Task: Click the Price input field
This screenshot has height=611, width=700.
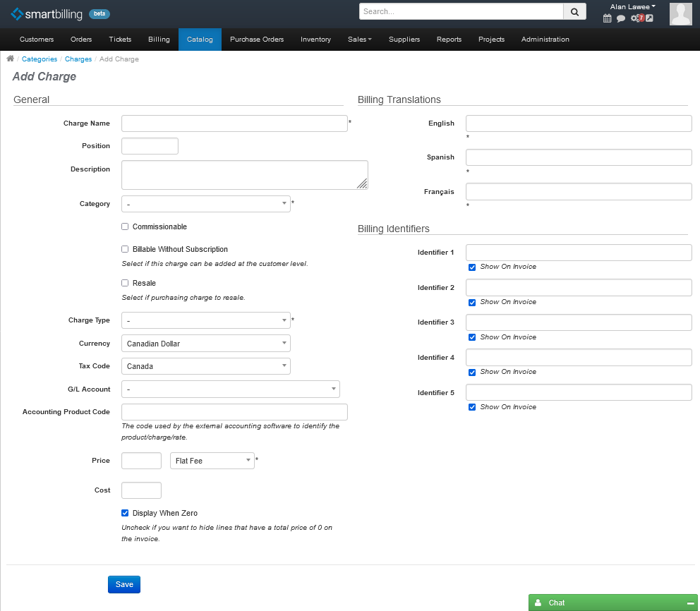Action: tap(142, 461)
